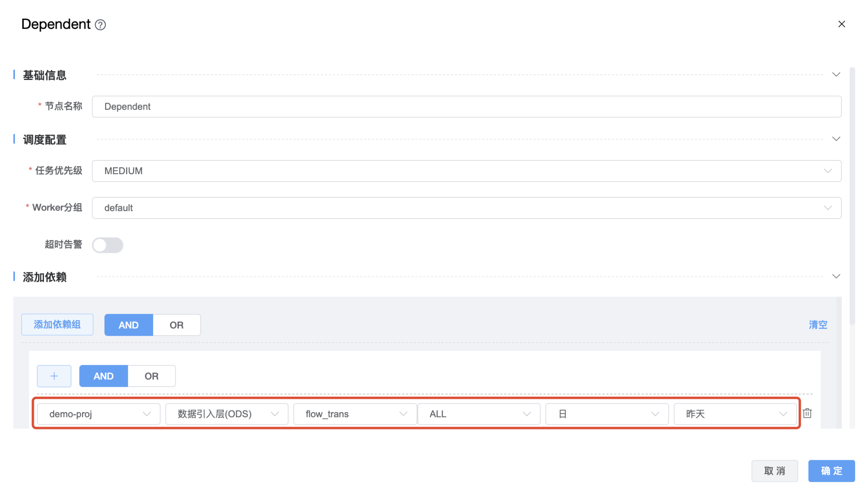Image resolution: width=868 pixels, height=495 pixels.
Task: Toggle the 超时告警 switch on
Action: coord(107,245)
